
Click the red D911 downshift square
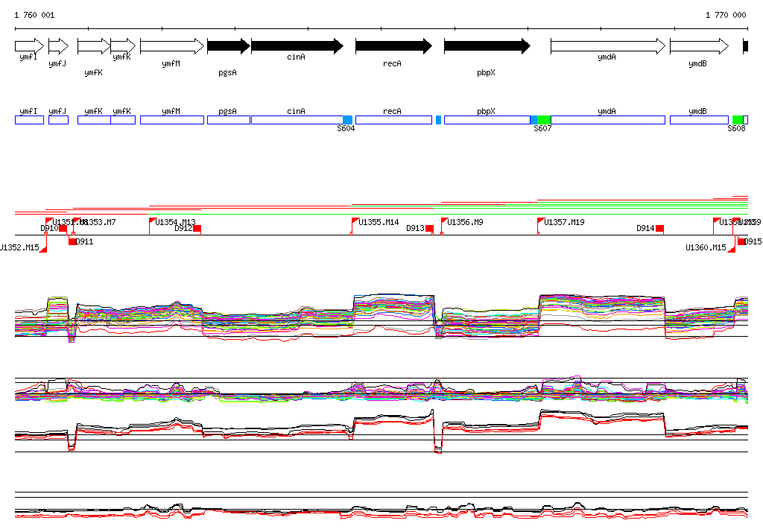[x=72, y=241]
